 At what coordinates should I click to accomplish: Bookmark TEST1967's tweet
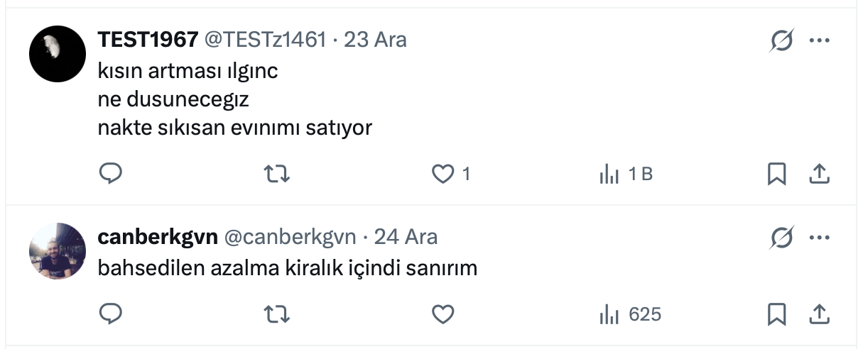[x=776, y=174]
